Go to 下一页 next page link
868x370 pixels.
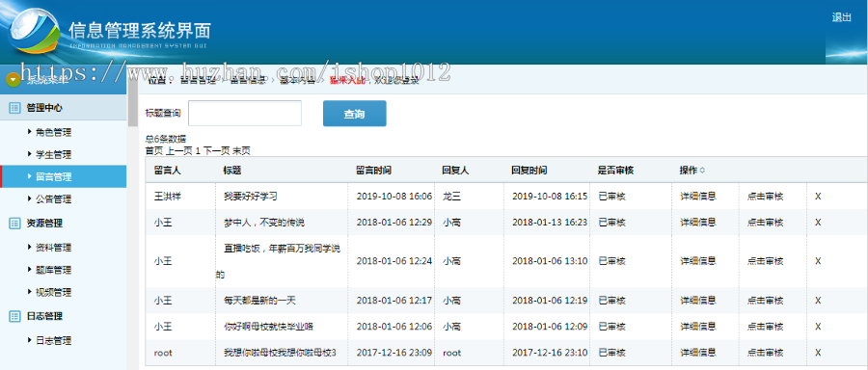[216, 150]
